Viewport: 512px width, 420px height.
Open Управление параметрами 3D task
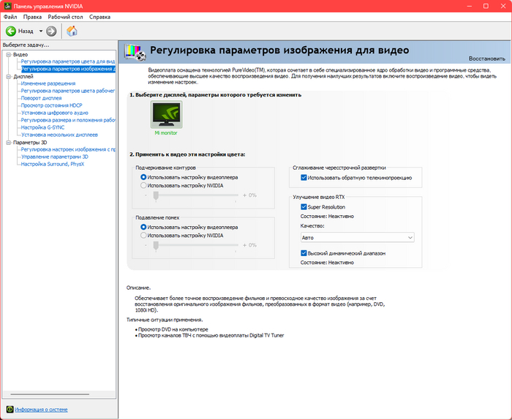(55, 157)
